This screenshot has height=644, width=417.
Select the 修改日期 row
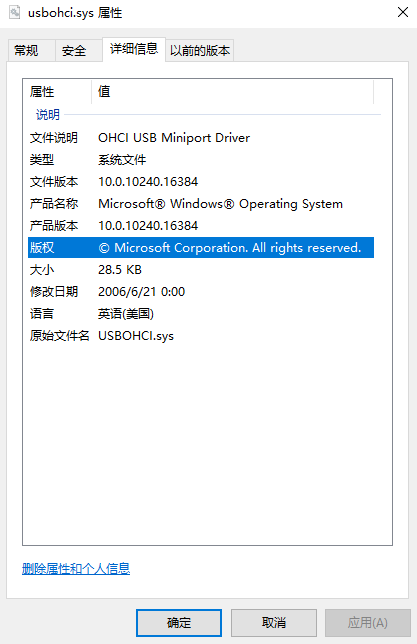201,292
